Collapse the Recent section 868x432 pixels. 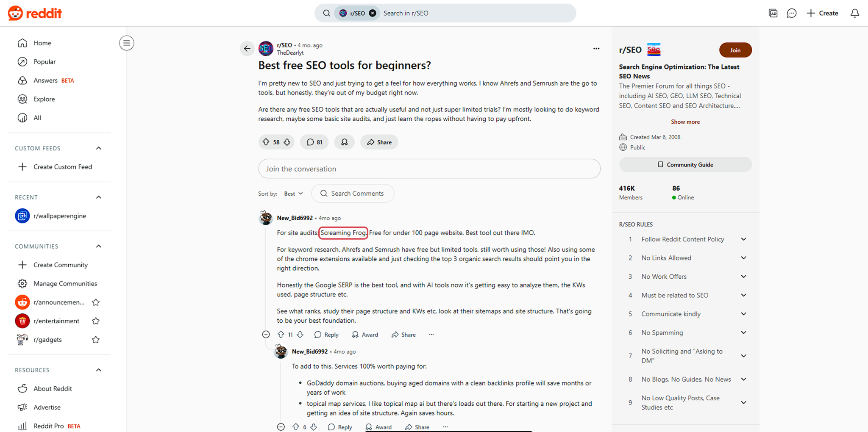pos(98,197)
